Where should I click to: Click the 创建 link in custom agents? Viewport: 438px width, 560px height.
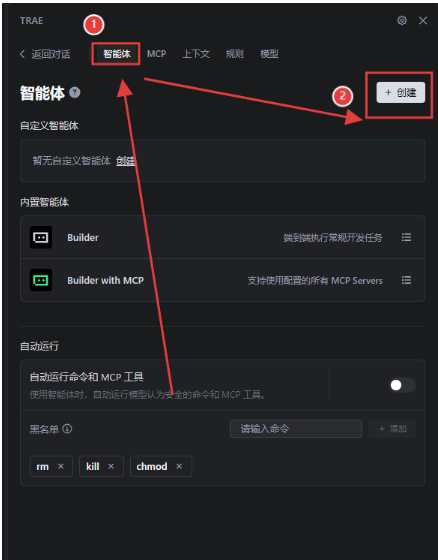(x=125, y=161)
